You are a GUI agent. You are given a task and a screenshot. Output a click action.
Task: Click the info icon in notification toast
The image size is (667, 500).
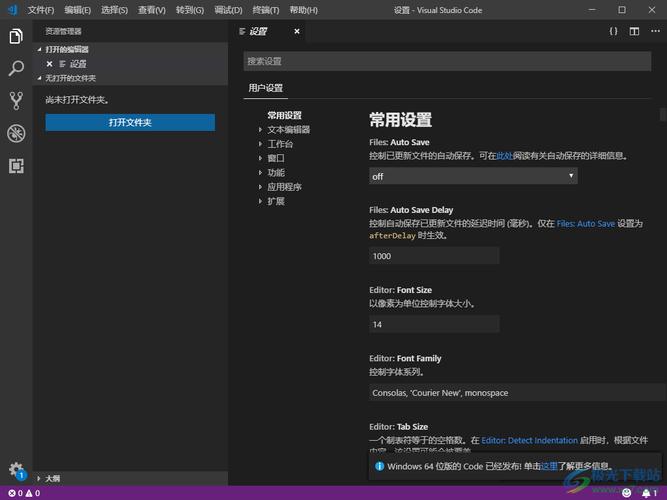click(x=379, y=466)
